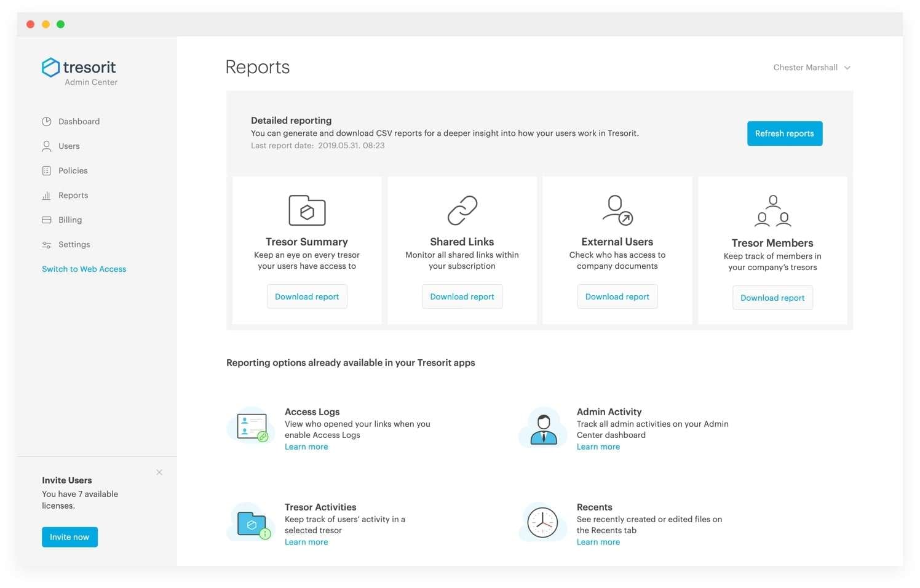Viewport: 920px width, 588px height.
Task: Open Learn more under Recents
Action: [x=598, y=542]
